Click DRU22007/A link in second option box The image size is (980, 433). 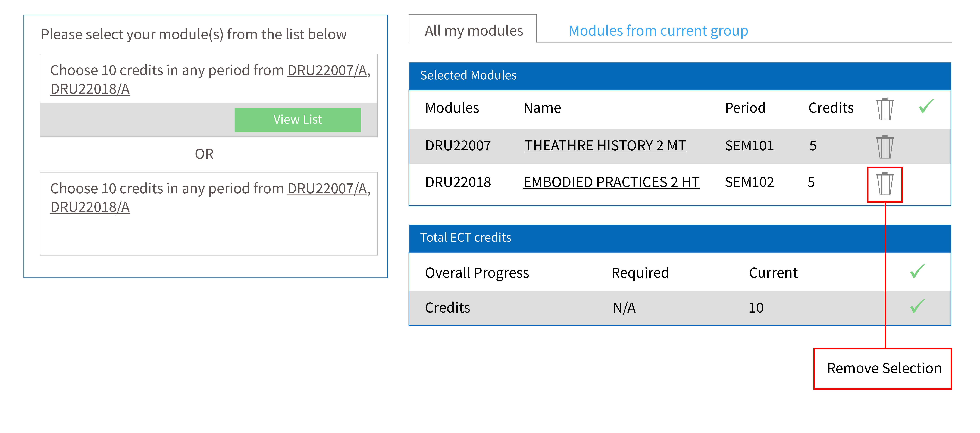(327, 189)
